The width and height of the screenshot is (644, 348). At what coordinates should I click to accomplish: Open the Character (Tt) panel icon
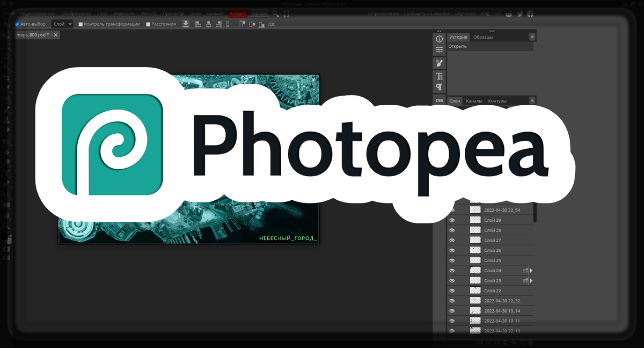click(440, 76)
